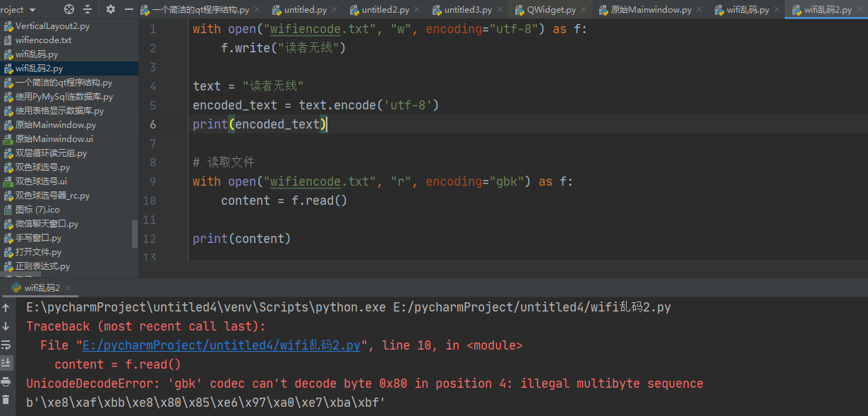Click the UnicodeDecodeError message line
Screen dimensions: 868x416
click(365, 384)
